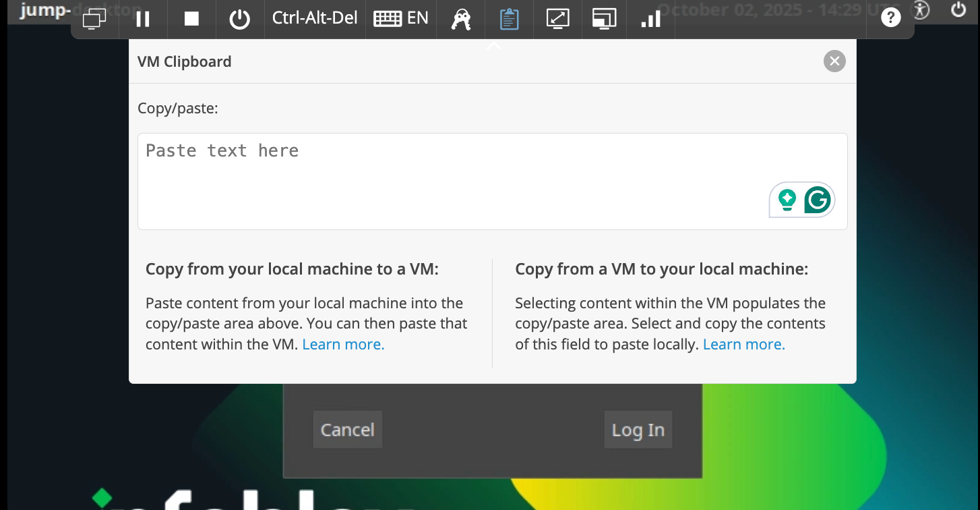Viewport: 980px width, 510px height.
Task: Send Ctrl-Alt-Del to the VM
Action: [x=315, y=18]
